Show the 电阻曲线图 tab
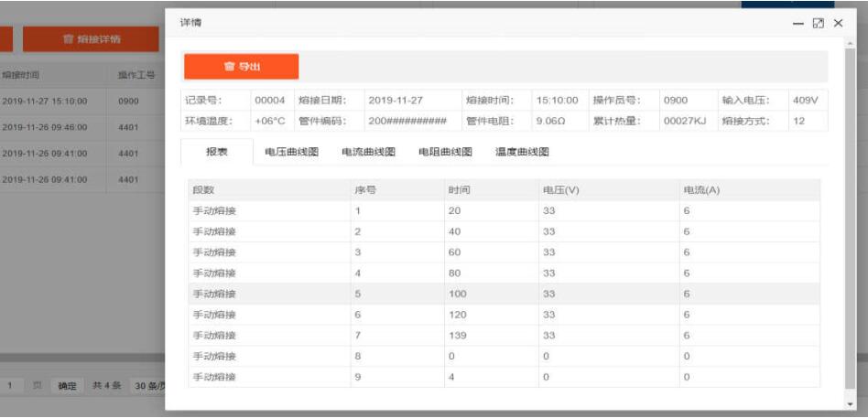The width and height of the screenshot is (868, 418). point(445,152)
